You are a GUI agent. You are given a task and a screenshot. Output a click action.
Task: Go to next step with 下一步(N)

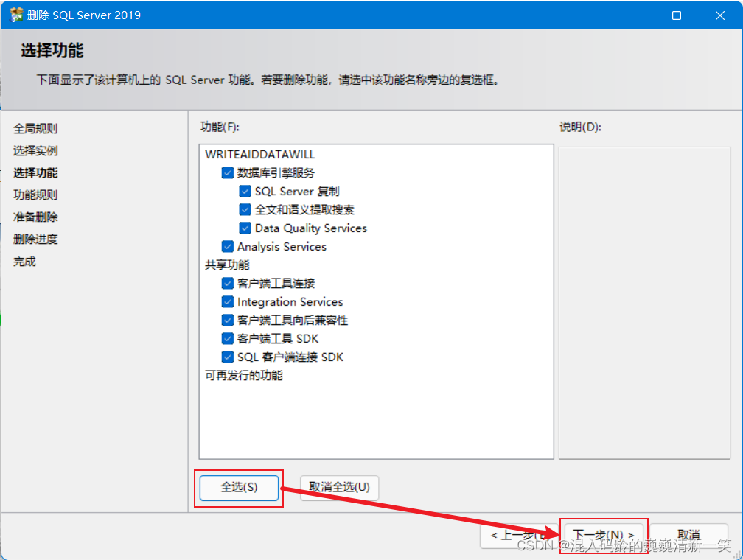click(603, 536)
